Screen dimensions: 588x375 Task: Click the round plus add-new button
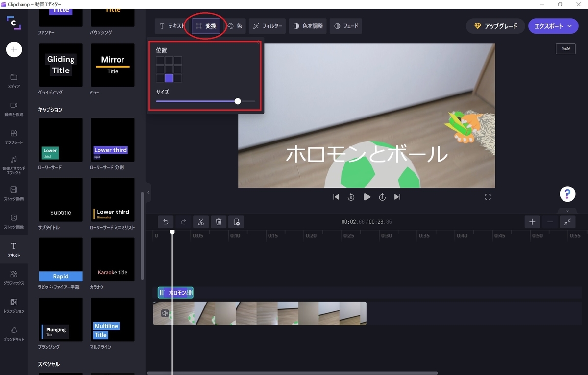click(14, 49)
